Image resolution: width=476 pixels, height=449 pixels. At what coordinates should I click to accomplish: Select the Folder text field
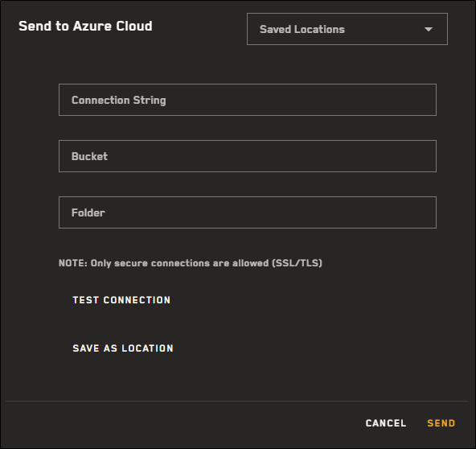[248, 212]
